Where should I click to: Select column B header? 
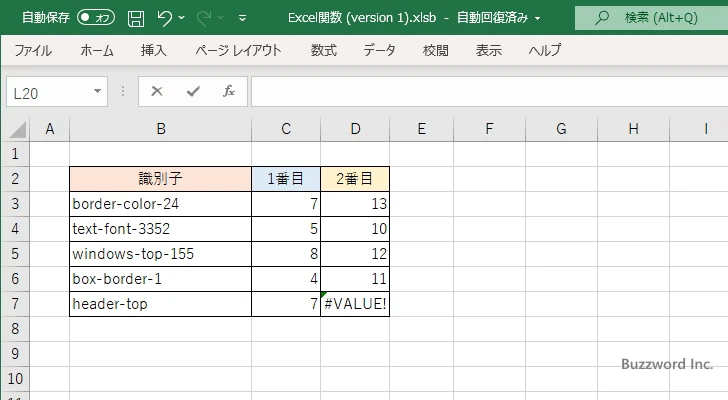point(161,129)
